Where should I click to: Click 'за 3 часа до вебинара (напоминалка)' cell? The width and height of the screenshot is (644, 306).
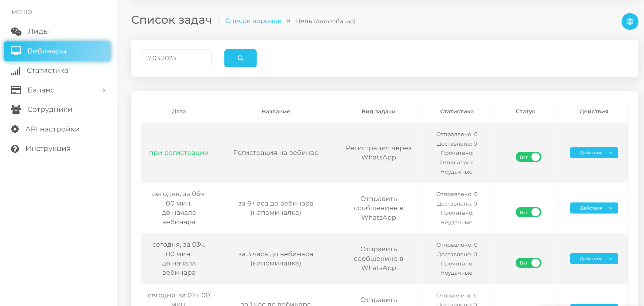point(276,259)
